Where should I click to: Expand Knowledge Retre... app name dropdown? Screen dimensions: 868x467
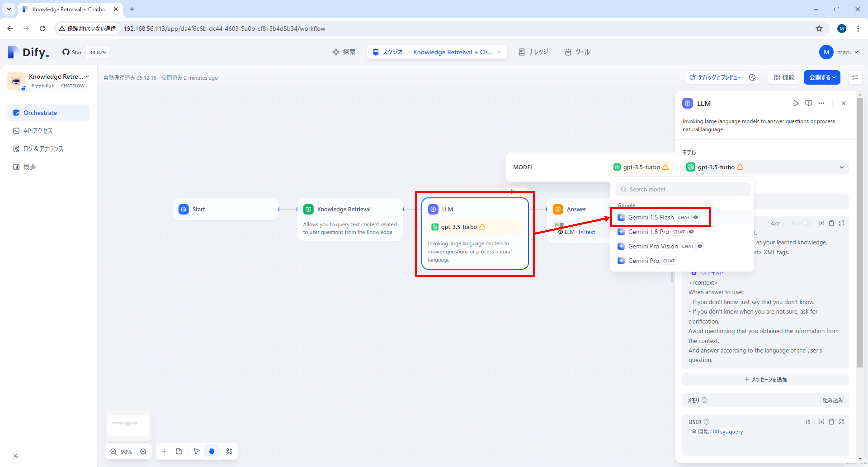(87, 77)
